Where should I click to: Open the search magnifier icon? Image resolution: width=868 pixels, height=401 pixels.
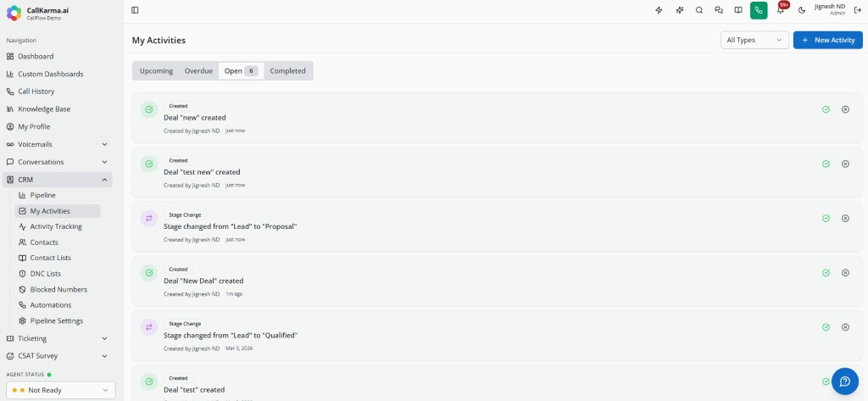[x=699, y=10]
